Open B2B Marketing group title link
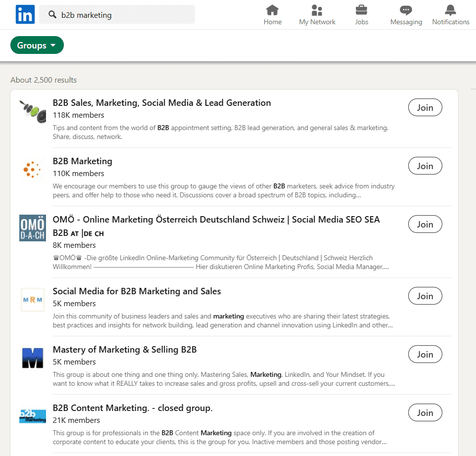 (x=83, y=161)
